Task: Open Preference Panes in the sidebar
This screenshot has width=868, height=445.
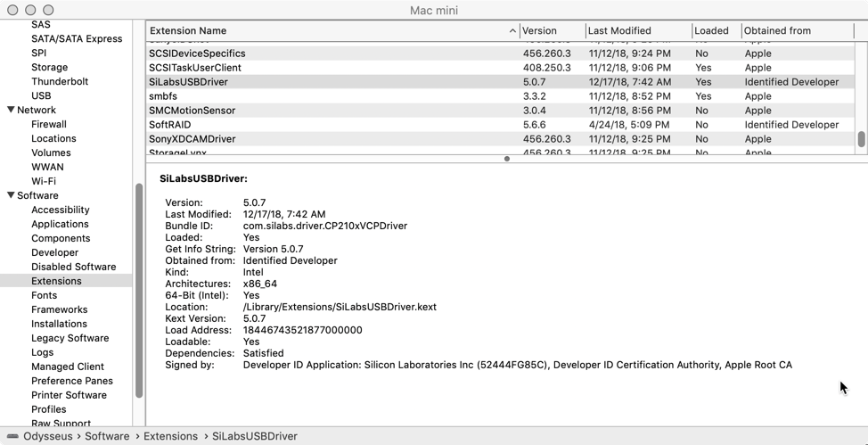Action: (72, 381)
